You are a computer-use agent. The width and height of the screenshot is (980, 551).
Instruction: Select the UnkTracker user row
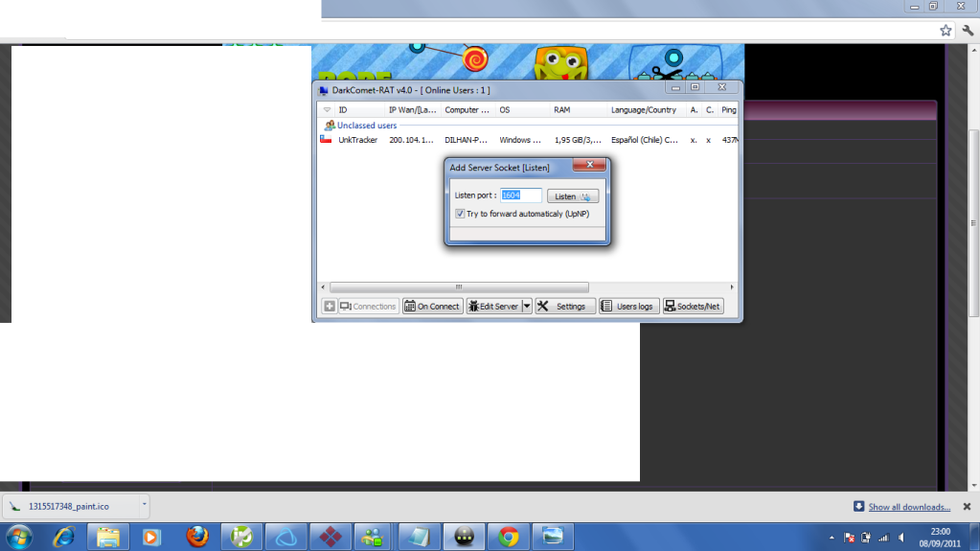[x=528, y=140]
